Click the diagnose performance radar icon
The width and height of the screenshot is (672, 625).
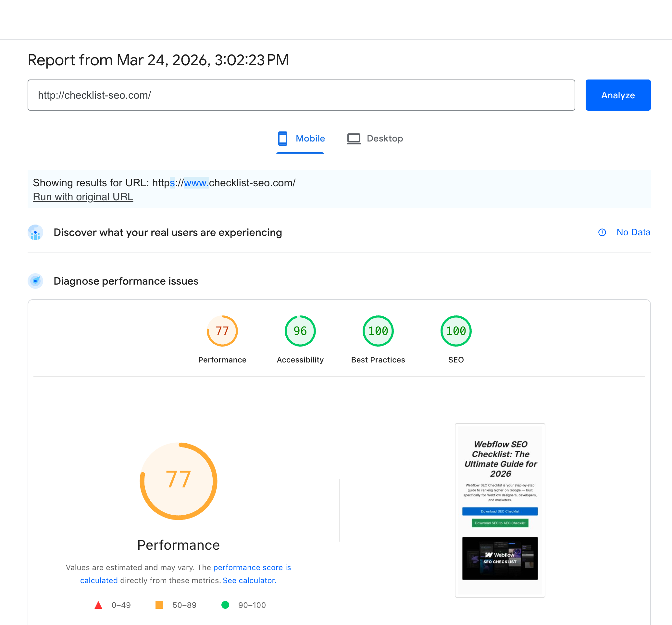click(x=35, y=281)
